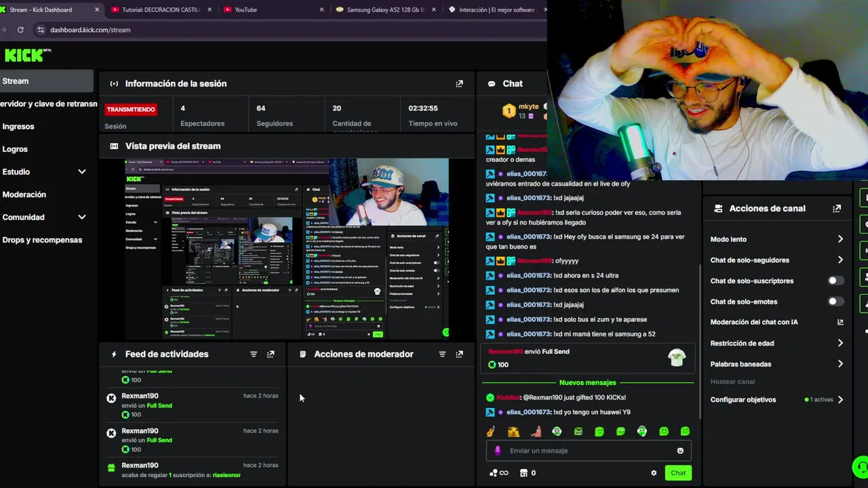The width and height of the screenshot is (868, 488).
Task: Switch to the Interacción browser tab
Action: click(x=496, y=9)
